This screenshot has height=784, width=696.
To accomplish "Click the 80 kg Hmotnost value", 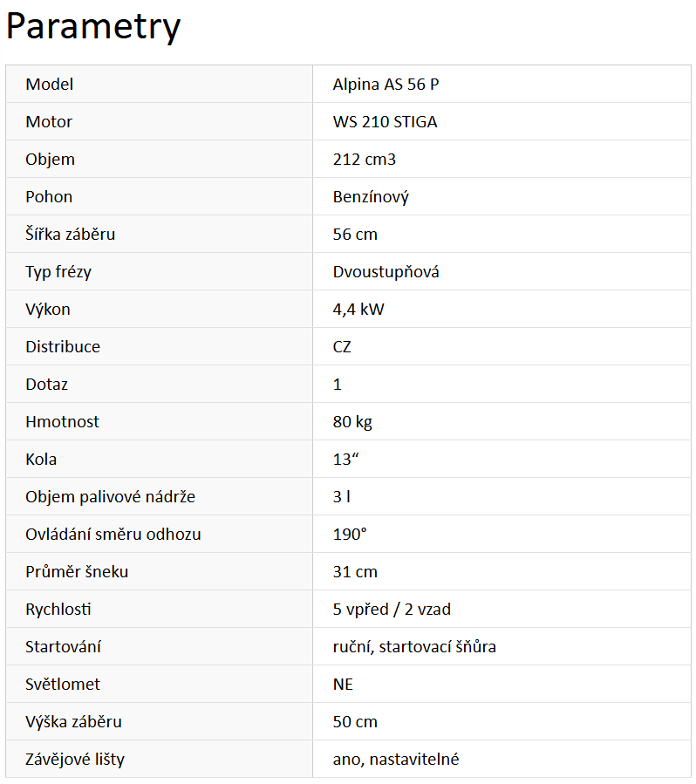I will [x=352, y=422].
